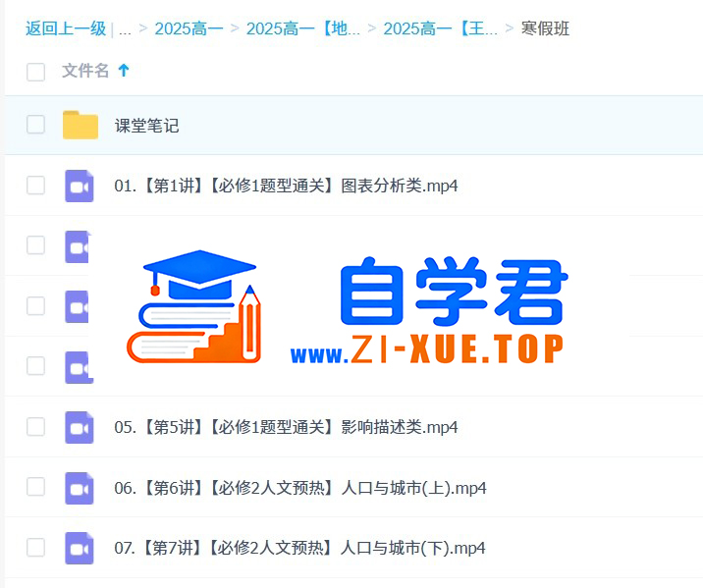Open the 2025高一【地... breadcrumb

(303, 28)
